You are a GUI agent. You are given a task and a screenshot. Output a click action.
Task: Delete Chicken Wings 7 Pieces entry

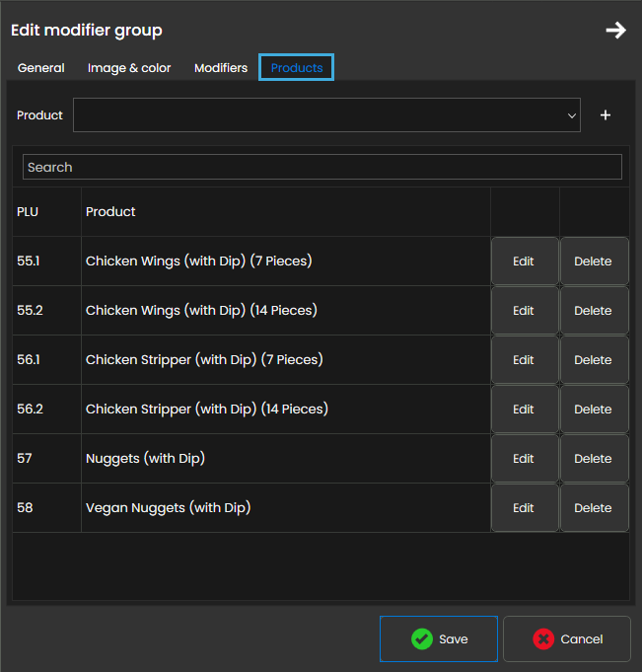[593, 261]
